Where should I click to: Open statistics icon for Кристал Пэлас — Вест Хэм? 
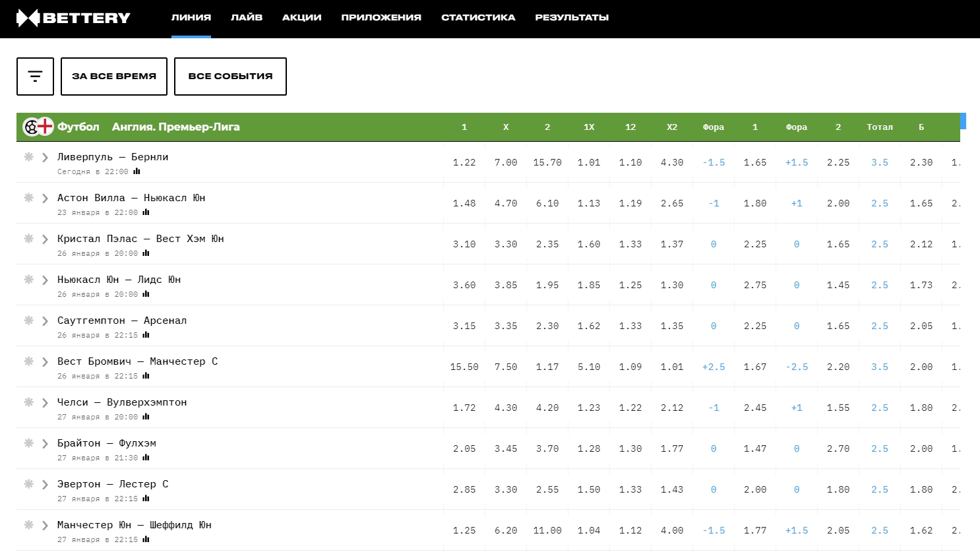(x=146, y=253)
